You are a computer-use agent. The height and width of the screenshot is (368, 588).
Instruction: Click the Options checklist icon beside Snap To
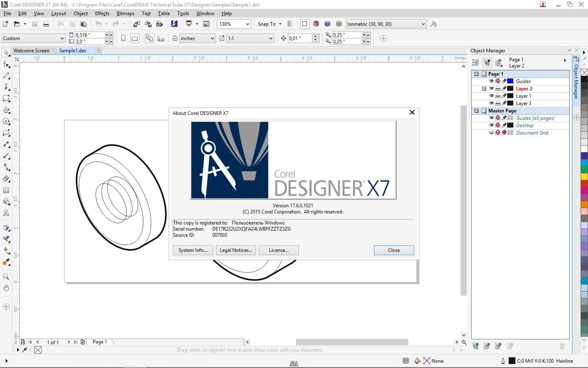pos(290,24)
